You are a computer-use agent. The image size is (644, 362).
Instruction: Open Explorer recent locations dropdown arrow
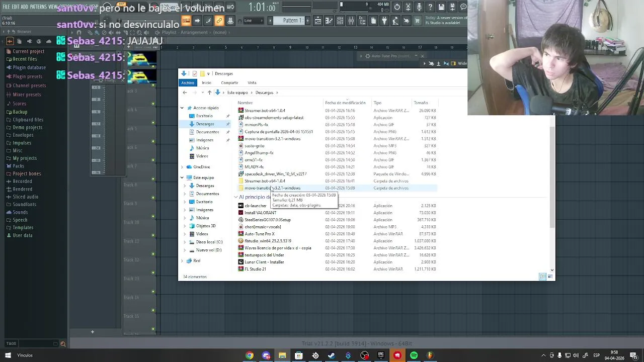tap(203, 93)
